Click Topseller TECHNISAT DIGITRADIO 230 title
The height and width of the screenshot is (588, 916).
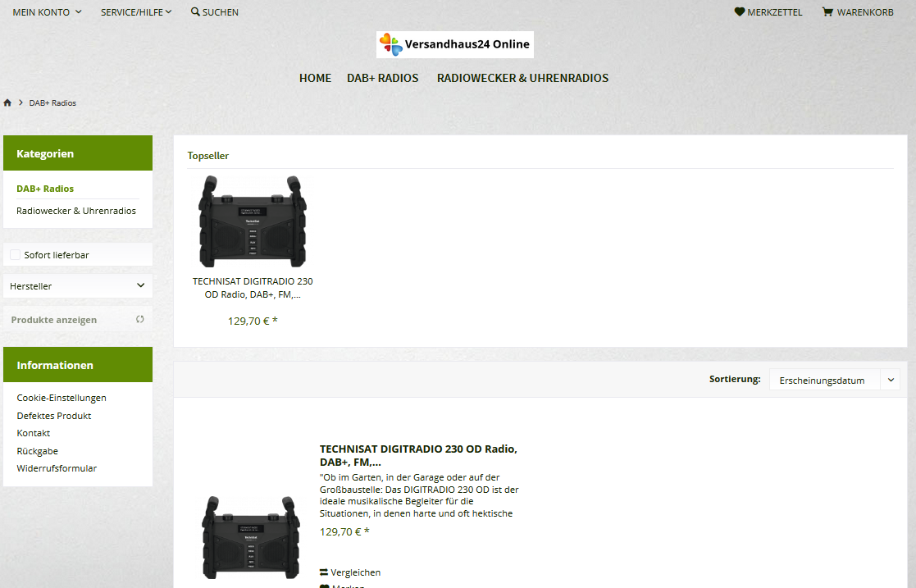point(253,288)
